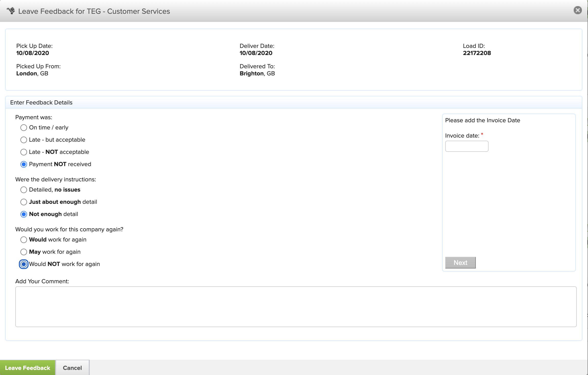Select 'Would NOT work for again' option
Screen dimensions: 588x375
click(24, 264)
